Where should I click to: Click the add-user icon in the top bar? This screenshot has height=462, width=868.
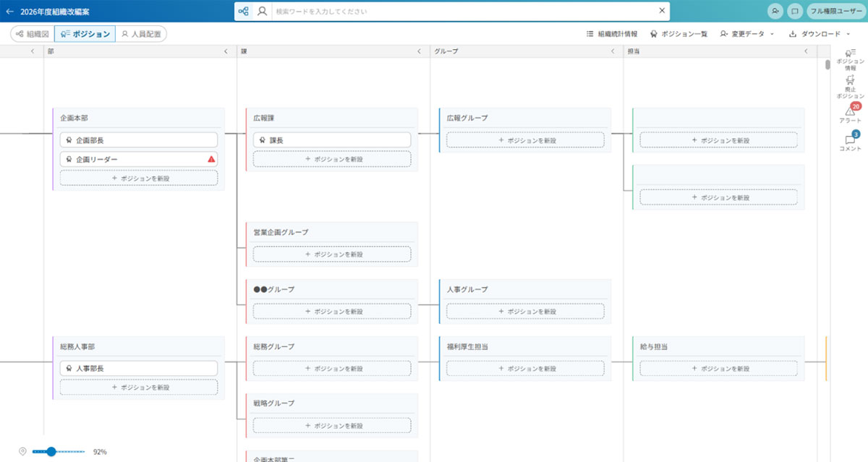click(775, 12)
